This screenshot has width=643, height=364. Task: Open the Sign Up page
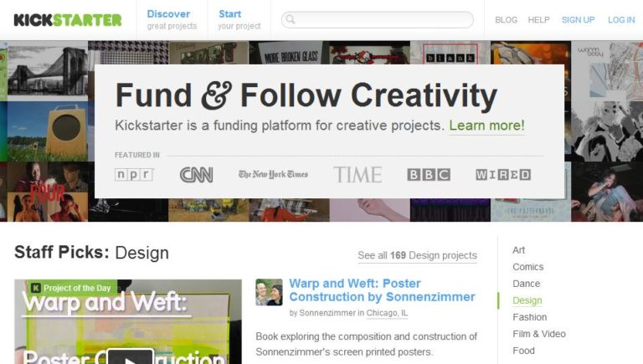click(x=578, y=20)
